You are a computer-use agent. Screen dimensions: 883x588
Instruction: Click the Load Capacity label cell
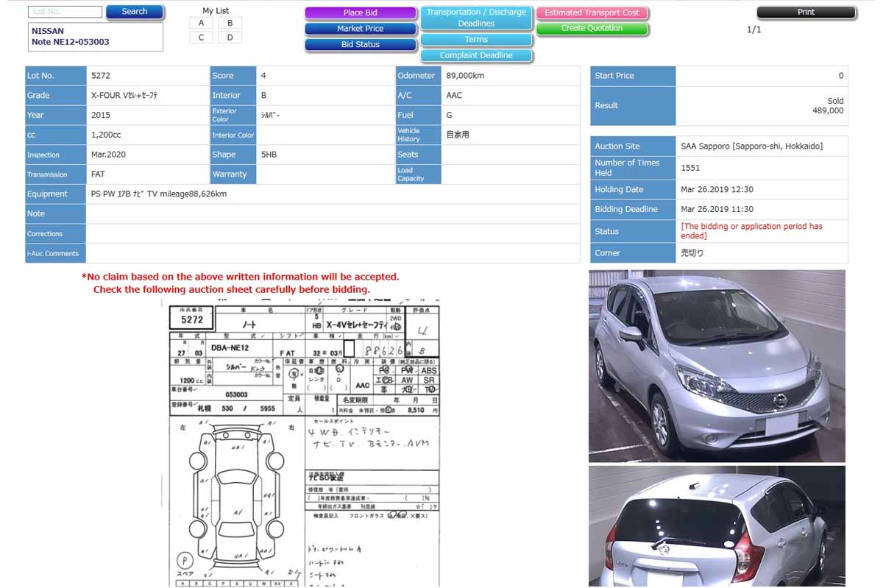coord(419,174)
